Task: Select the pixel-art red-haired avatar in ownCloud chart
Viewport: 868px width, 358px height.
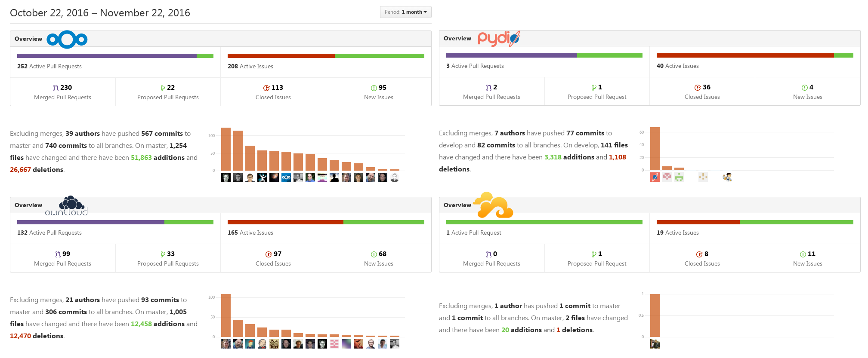Action: tap(250, 344)
